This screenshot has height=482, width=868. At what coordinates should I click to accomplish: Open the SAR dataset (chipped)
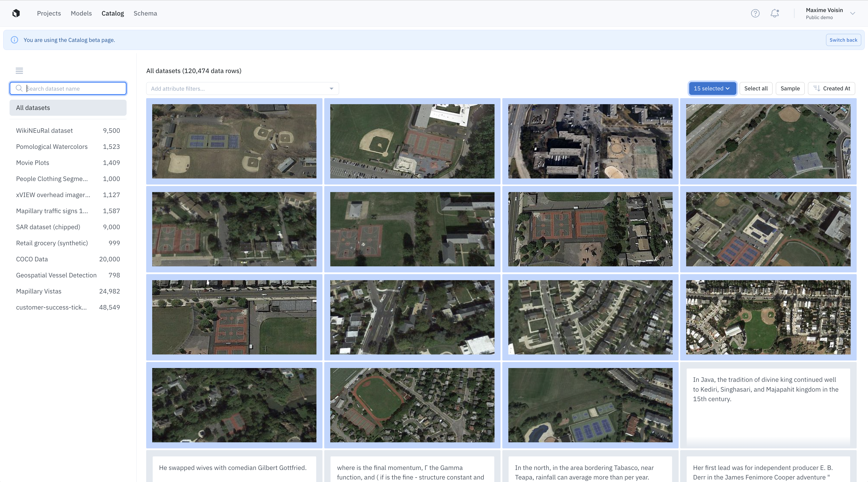coord(68,227)
